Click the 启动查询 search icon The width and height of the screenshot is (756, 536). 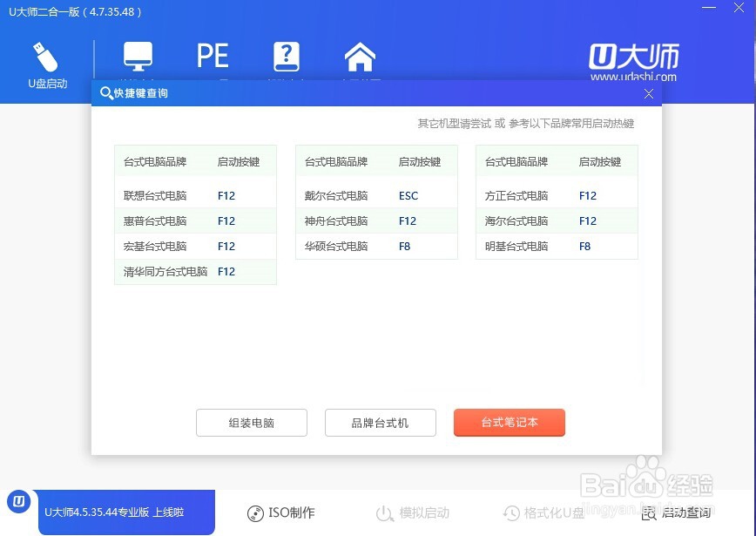tap(649, 514)
